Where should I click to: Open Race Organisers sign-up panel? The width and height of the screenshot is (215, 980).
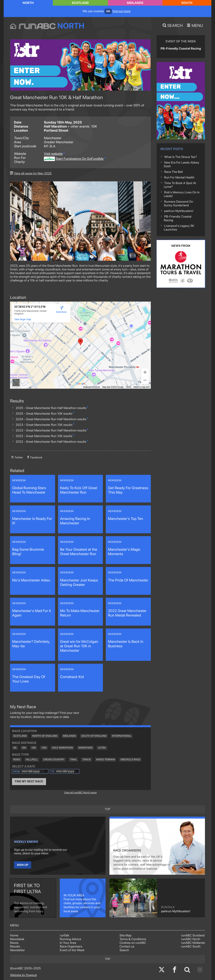(x=157, y=846)
